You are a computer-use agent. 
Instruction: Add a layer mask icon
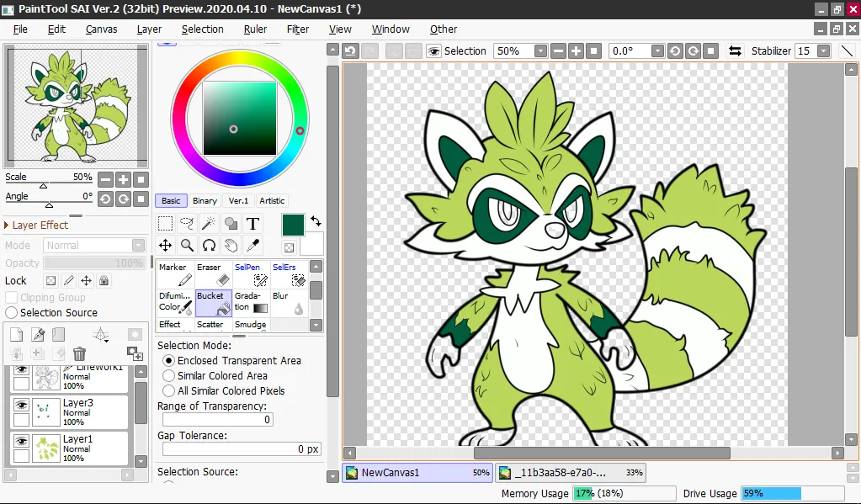(x=135, y=334)
